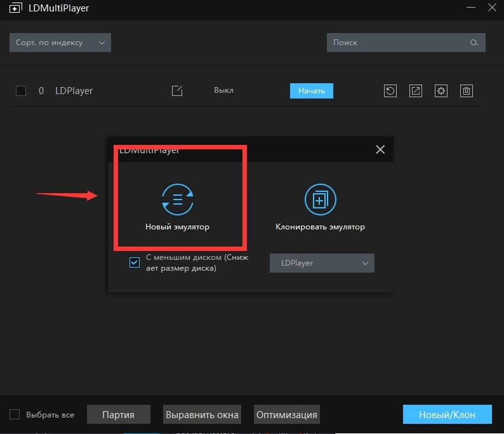Click the 'Новый/Клон' button
This screenshot has width=504, height=434.
(447, 414)
